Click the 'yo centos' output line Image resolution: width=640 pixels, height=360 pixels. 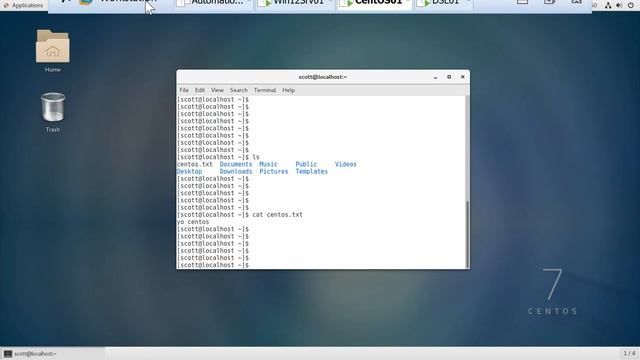tap(193, 222)
